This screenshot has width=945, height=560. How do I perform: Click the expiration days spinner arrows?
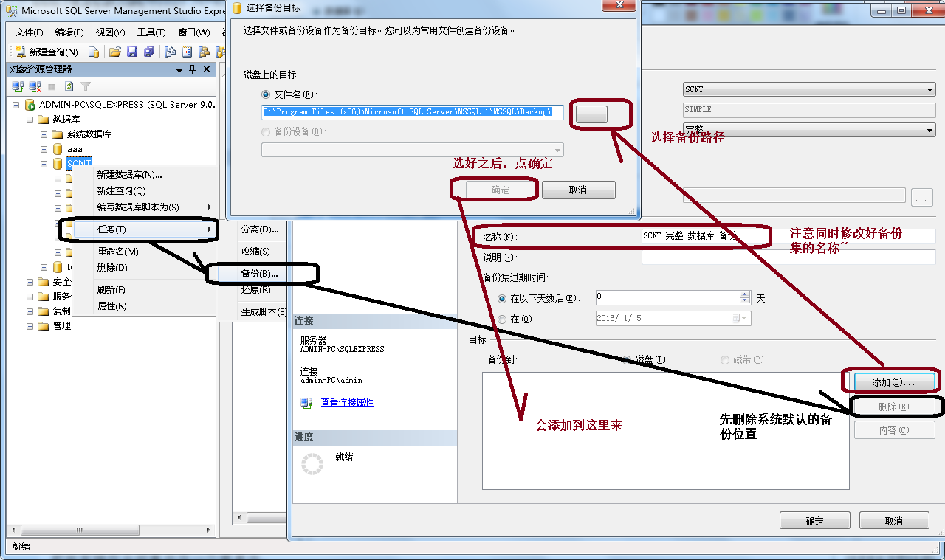coord(745,297)
